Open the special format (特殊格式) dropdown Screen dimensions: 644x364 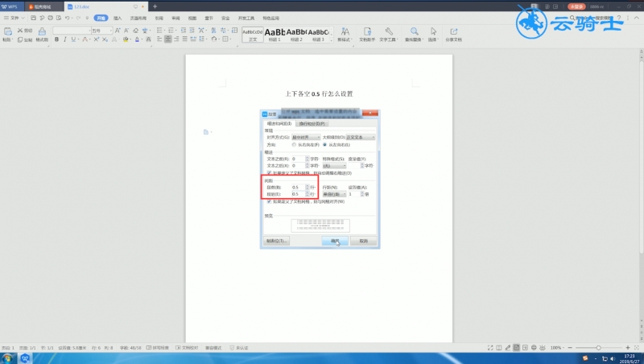pyautogui.click(x=334, y=166)
